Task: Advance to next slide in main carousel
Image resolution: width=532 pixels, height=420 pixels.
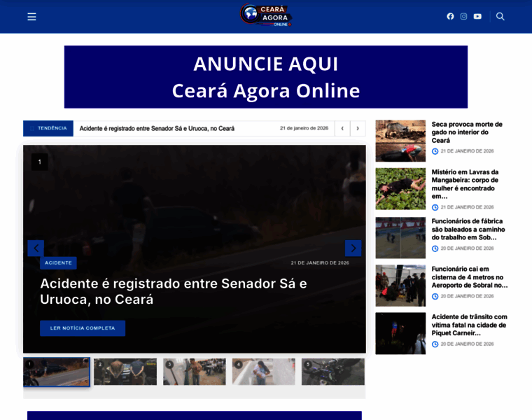Action: (x=353, y=248)
